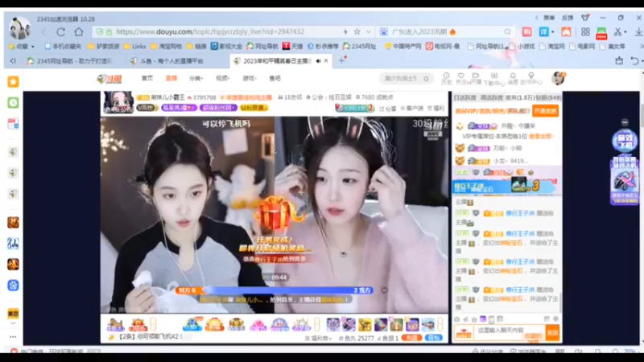Open the Links bookmark folder
The height and width of the screenshot is (362, 644).
click(x=134, y=47)
